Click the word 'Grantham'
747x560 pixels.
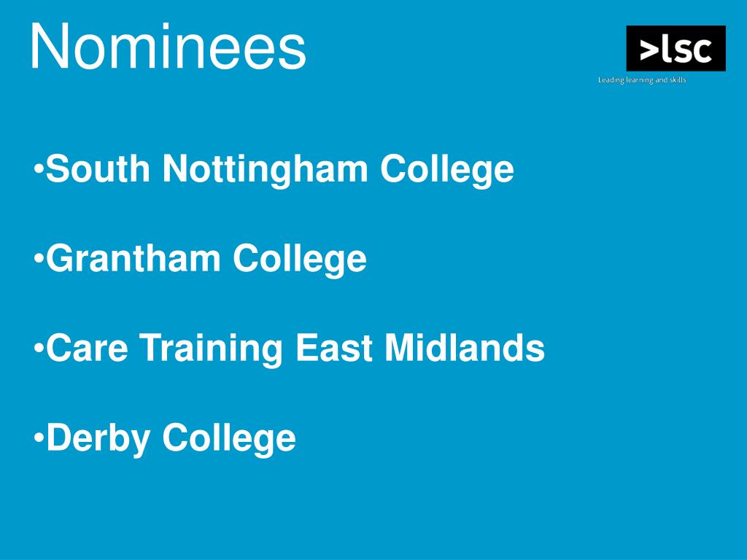tap(133, 258)
